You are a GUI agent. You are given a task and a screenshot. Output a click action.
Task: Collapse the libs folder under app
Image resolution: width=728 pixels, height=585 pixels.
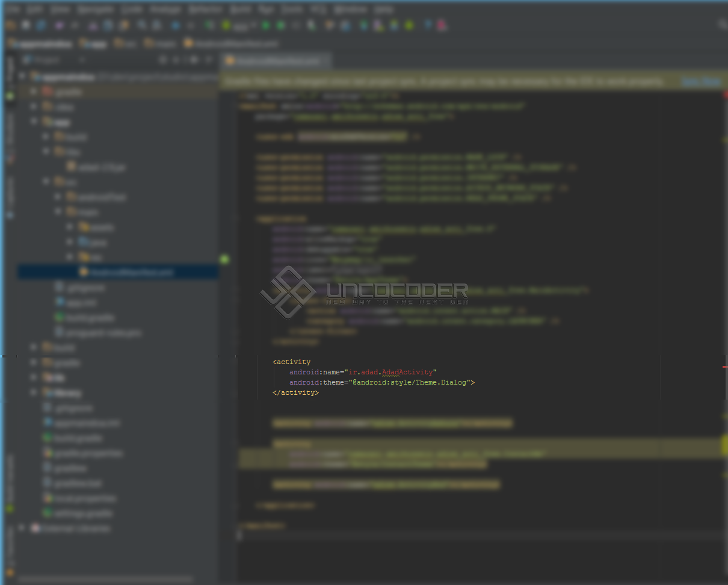click(46, 152)
